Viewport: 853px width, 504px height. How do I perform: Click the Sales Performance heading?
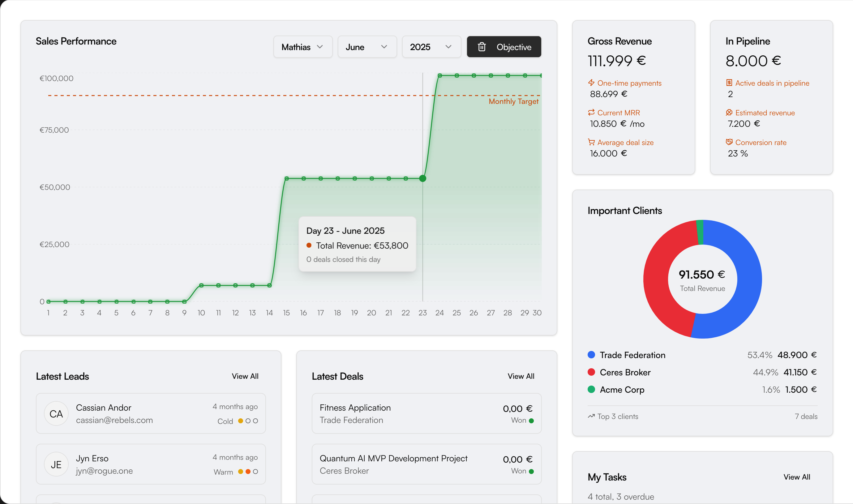76,41
